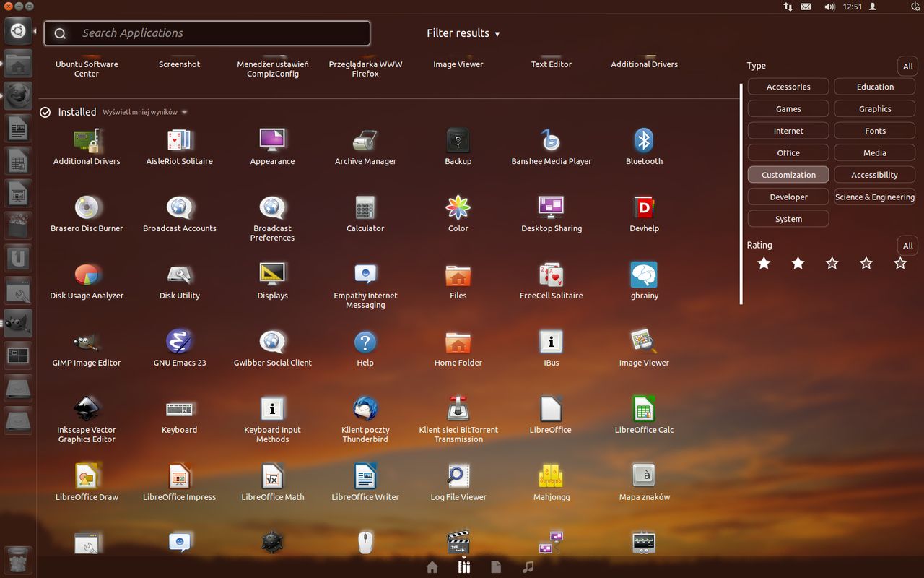Launch Disk Usage Analyzer
The image size is (924, 578).
tap(87, 281)
